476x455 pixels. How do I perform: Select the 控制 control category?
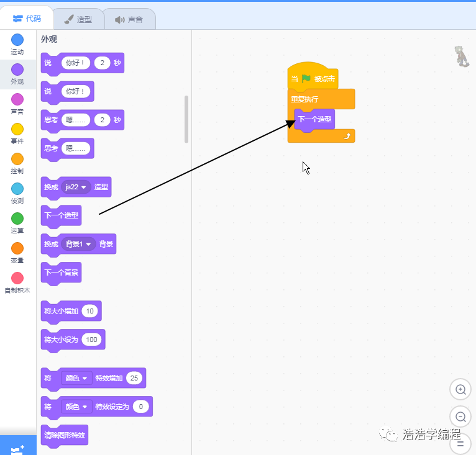[x=17, y=163]
